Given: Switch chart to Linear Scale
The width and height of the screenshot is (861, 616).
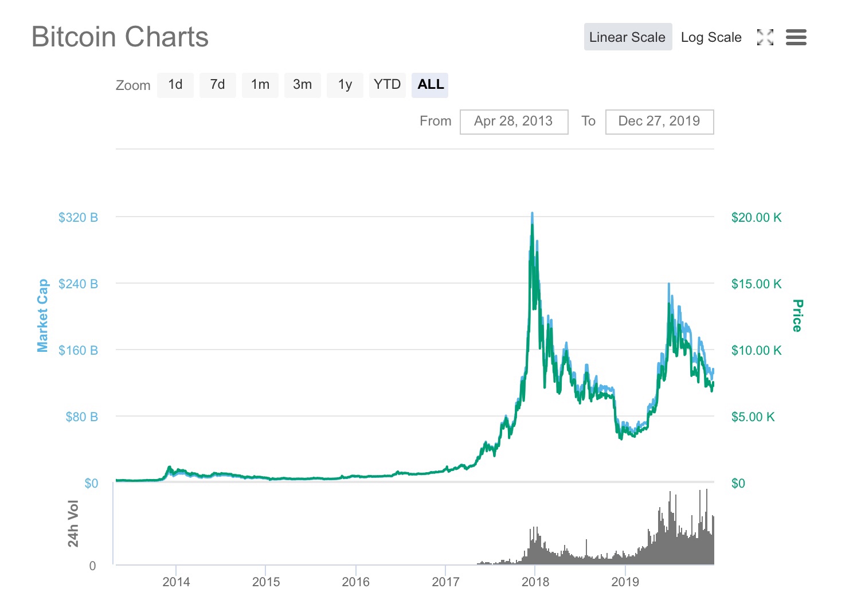Looking at the screenshot, I should (628, 37).
